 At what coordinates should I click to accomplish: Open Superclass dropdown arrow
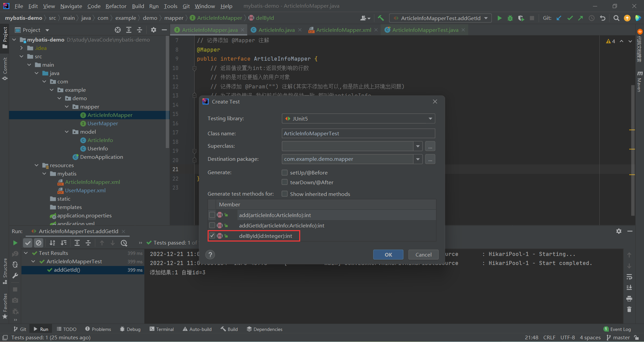(x=418, y=146)
